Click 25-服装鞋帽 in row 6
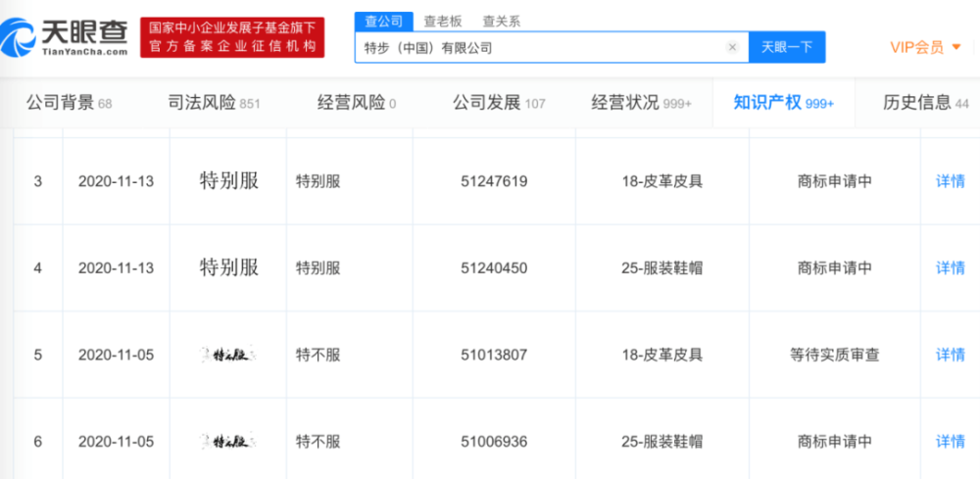Image resolution: width=980 pixels, height=479 pixels. 662,442
